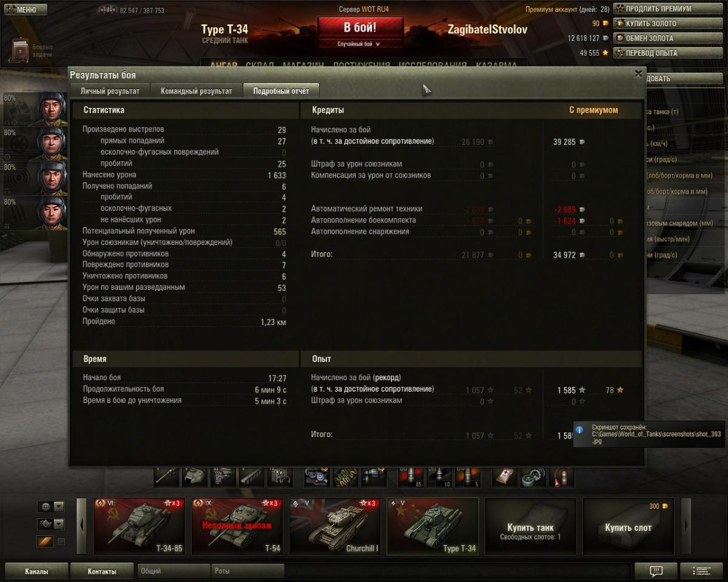Open the first aid kit consumable slot
Image resolution: width=728 pixels, height=582 pixels.
(505, 477)
